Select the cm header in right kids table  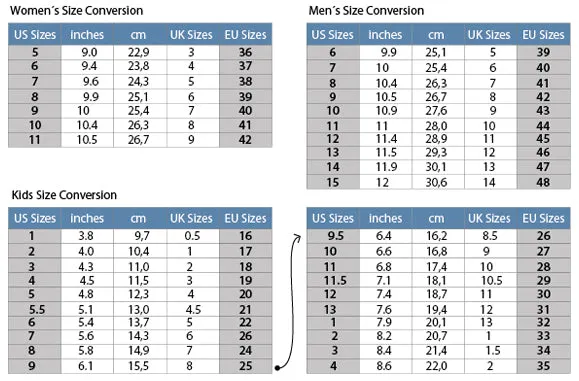[x=436, y=218]
